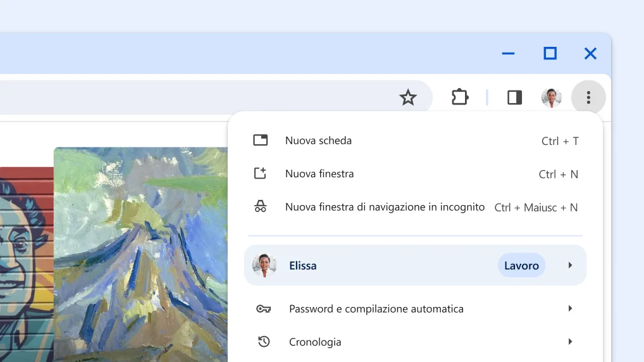Close the Chrome window

(x=590, y=53)
